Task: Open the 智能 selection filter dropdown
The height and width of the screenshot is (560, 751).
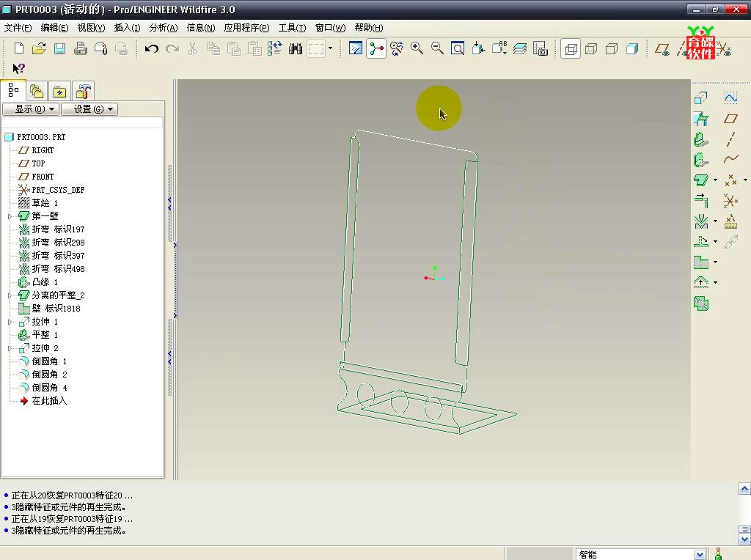Action: [700, 554]
